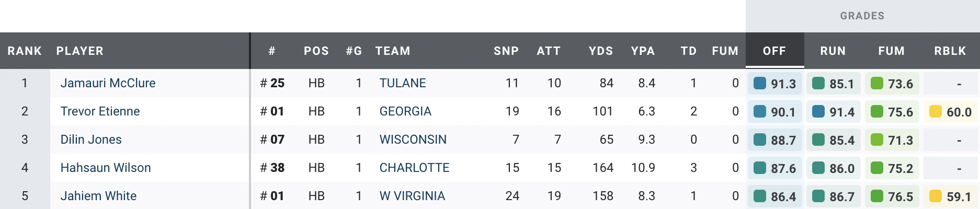The height and width of the screenshot is (209, 980).
Task: View Hahsaun Wilson player details
Action: tap(106, 168)
